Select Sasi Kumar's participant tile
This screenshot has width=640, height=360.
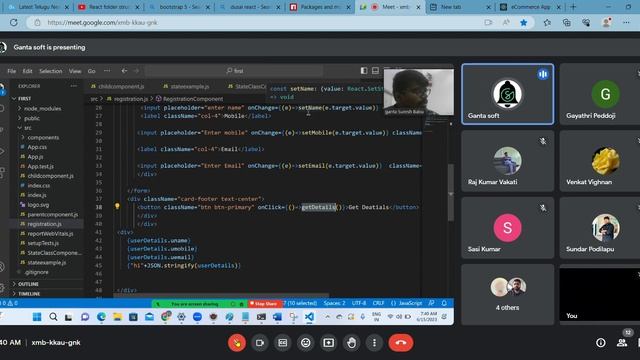[507, 228]
